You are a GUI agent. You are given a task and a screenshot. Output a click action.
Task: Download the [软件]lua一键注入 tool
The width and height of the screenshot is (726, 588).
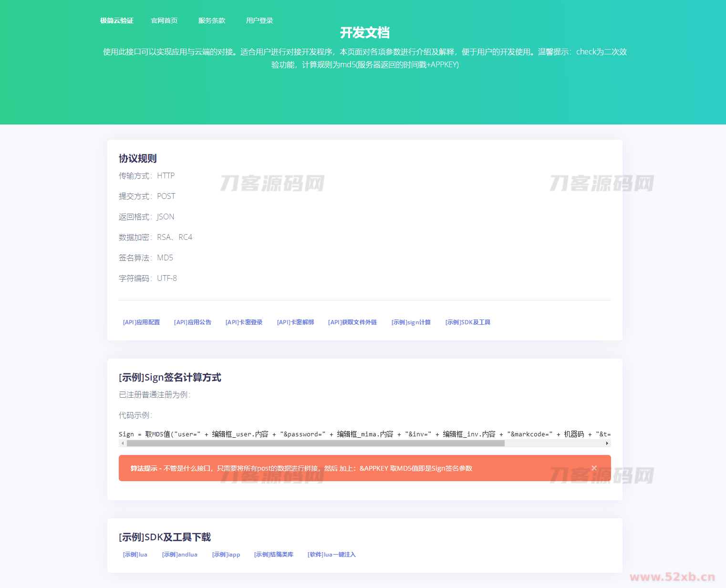click(332, 555)
